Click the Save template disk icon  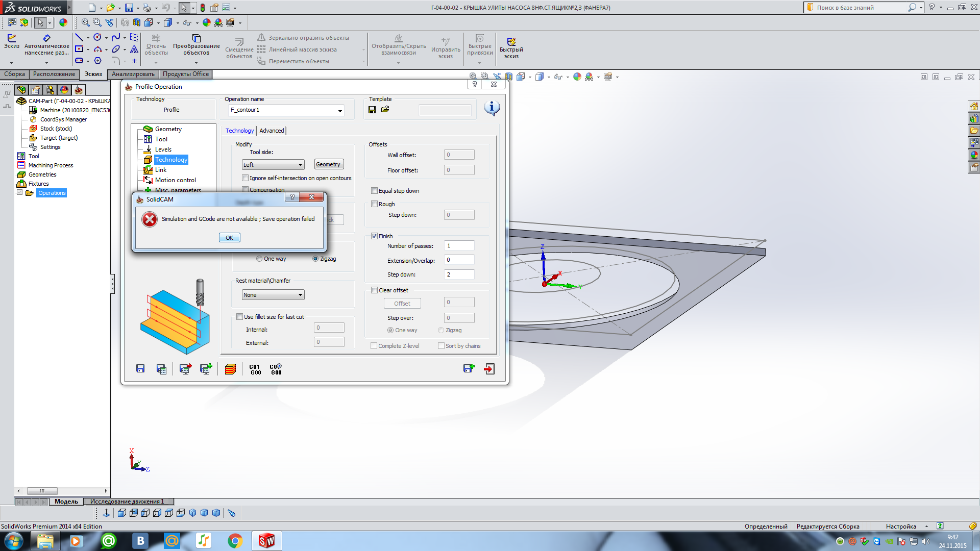click(x=372, y=110)
